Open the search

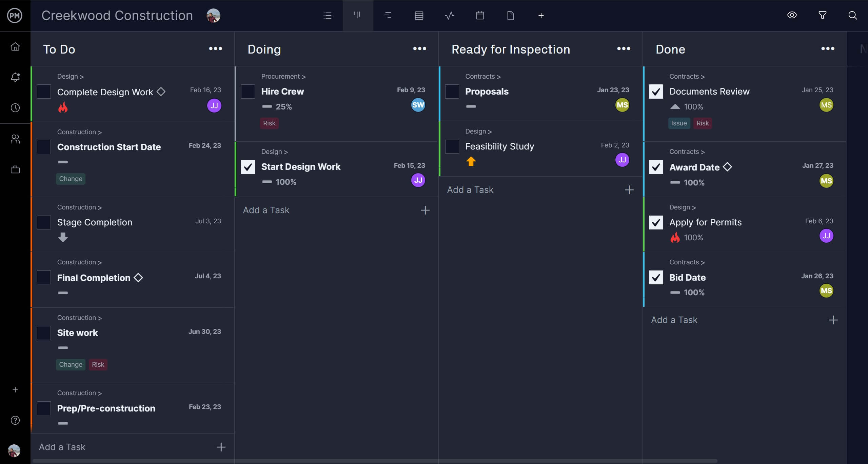tap(853, 15)
